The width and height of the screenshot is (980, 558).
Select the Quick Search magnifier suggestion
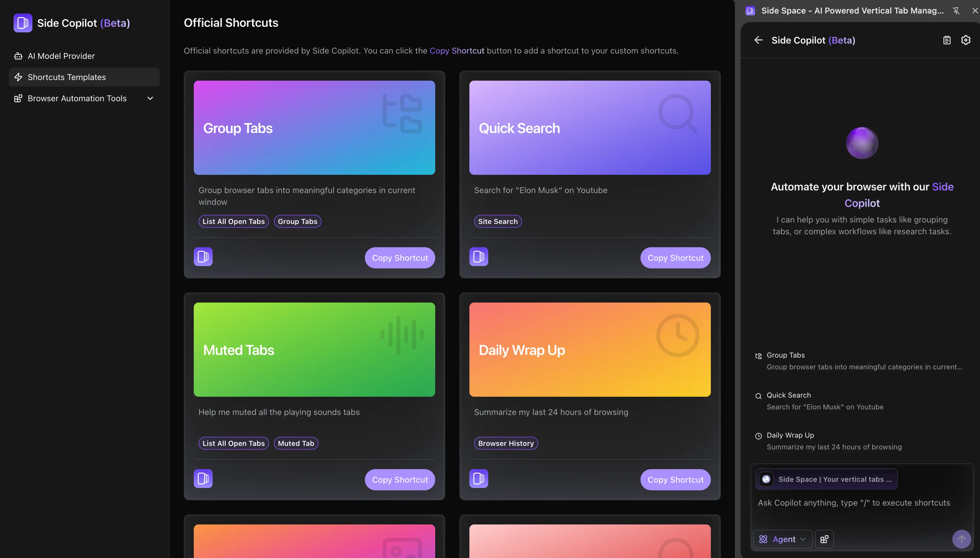coord(758,396)
